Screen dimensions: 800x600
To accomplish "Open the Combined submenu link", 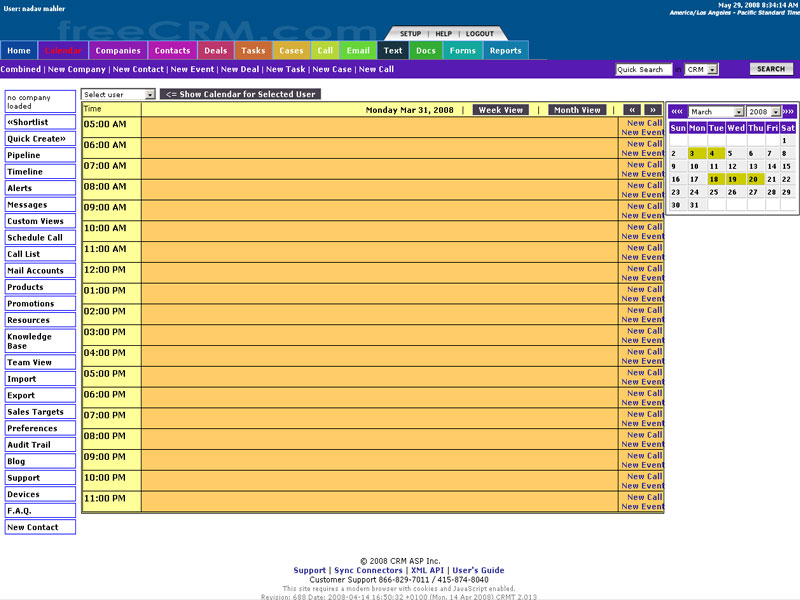I will tap(20, 69).
